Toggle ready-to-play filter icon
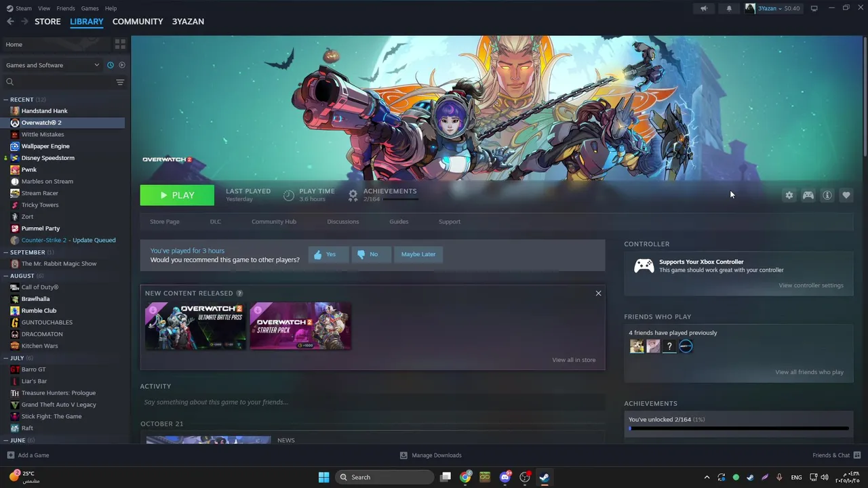The width and height of the screenshot is (868, 488). pos(122,65)
